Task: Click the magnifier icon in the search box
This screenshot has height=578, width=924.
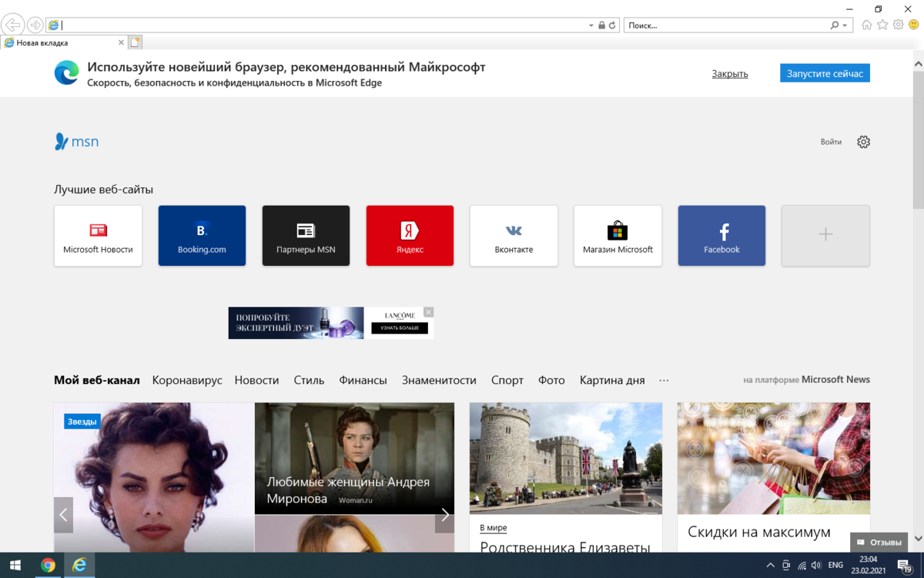Action: coord(835,25)
